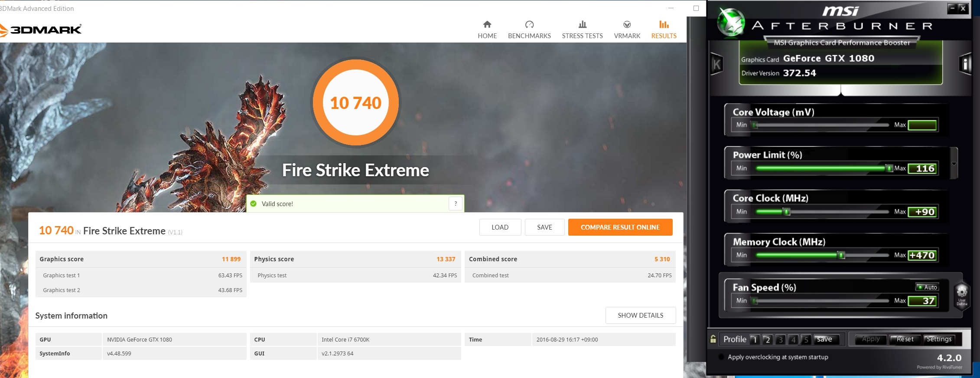
Task: Select Afterburner profile 4
Action: [x=793, y=339]
